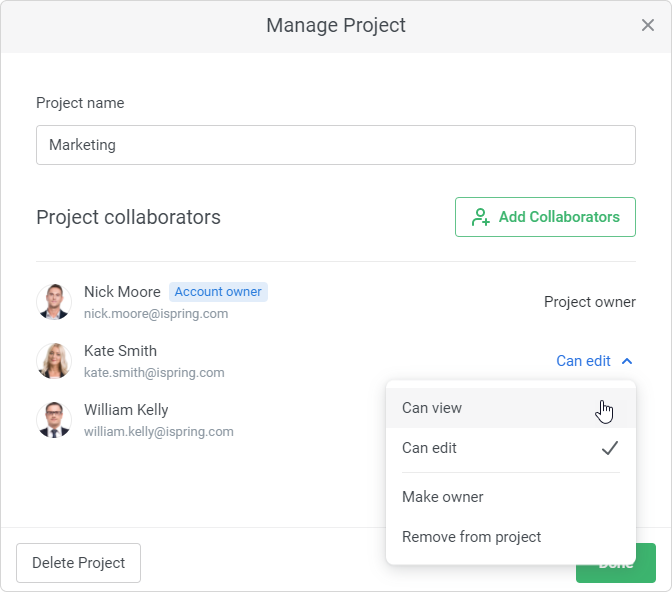Click the add-person icon in Add Collaborators
672x592 pixels.
480,217
